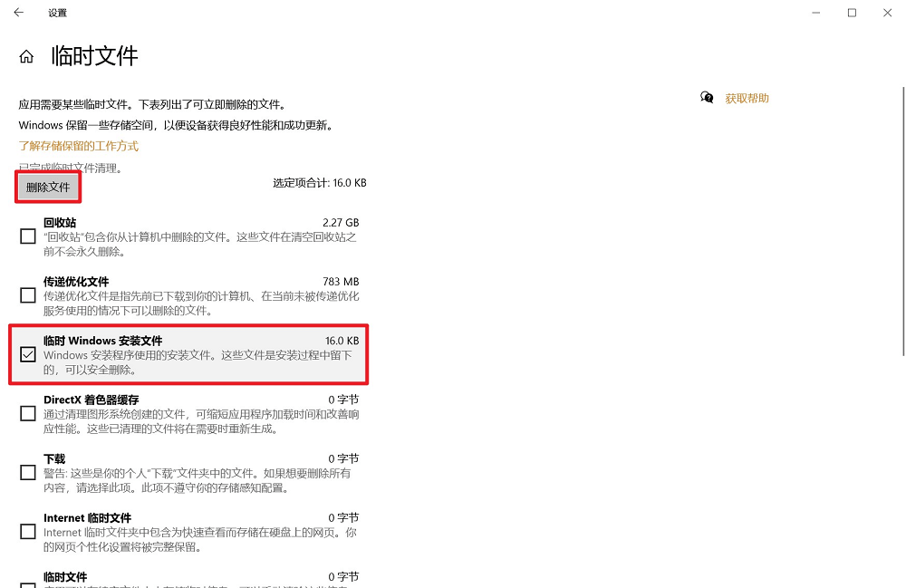Click the 传递优化文件 heading text

click(x=81, y=281)
